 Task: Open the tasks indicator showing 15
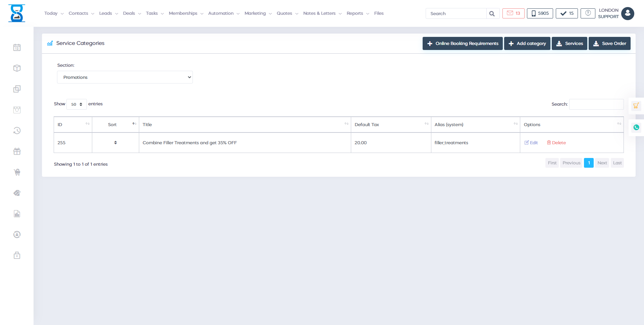click(x=567, y=13)
